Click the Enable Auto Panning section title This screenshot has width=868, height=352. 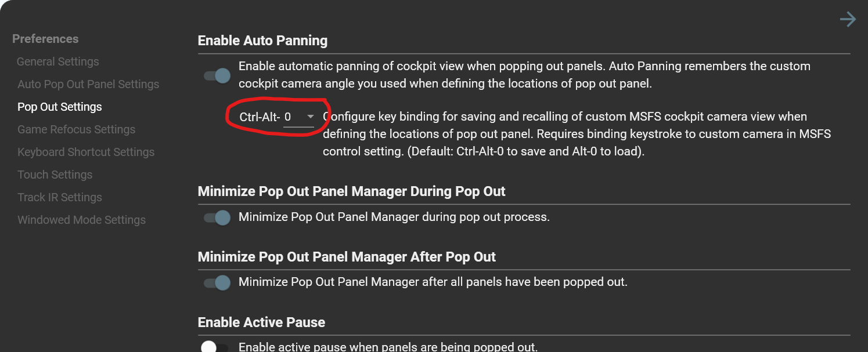coord(262,41)
